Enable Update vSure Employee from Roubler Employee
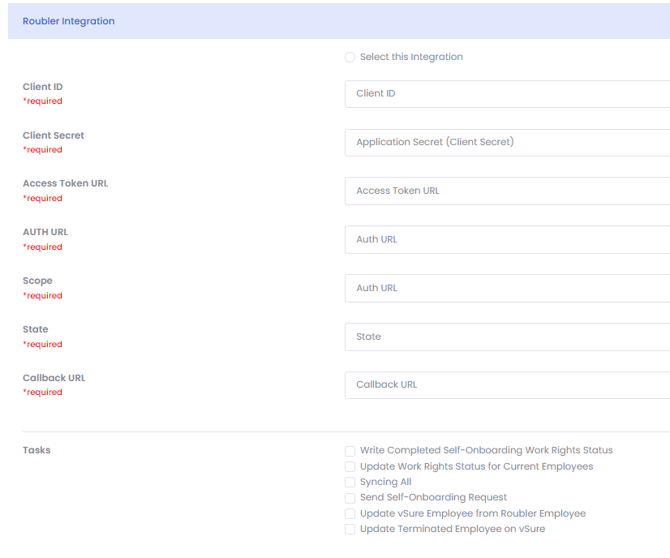 [x=350, y=514]
